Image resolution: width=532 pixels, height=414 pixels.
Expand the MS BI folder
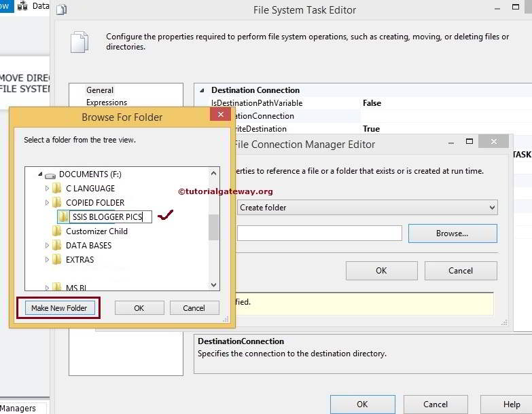47,288
